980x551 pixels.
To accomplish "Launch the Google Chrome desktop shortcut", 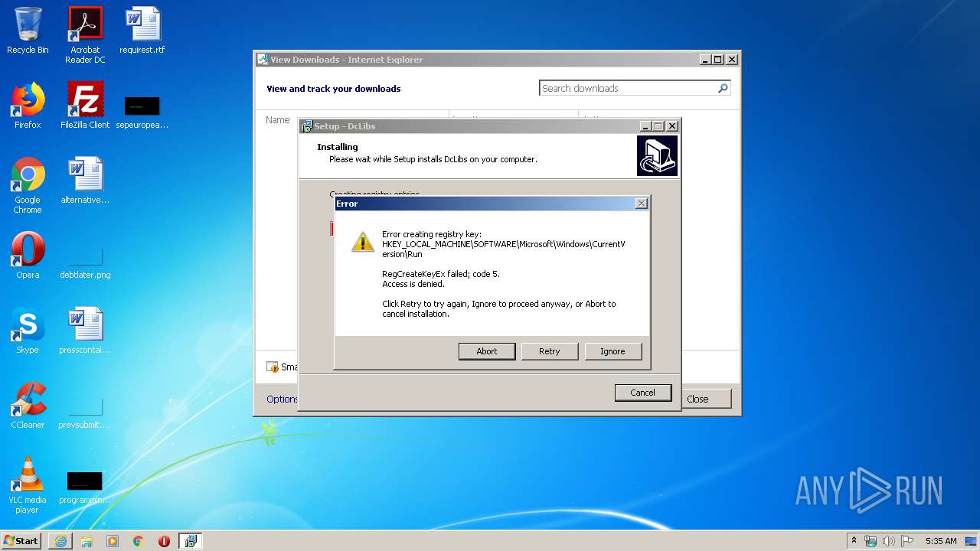I will [x=28, y=185].
